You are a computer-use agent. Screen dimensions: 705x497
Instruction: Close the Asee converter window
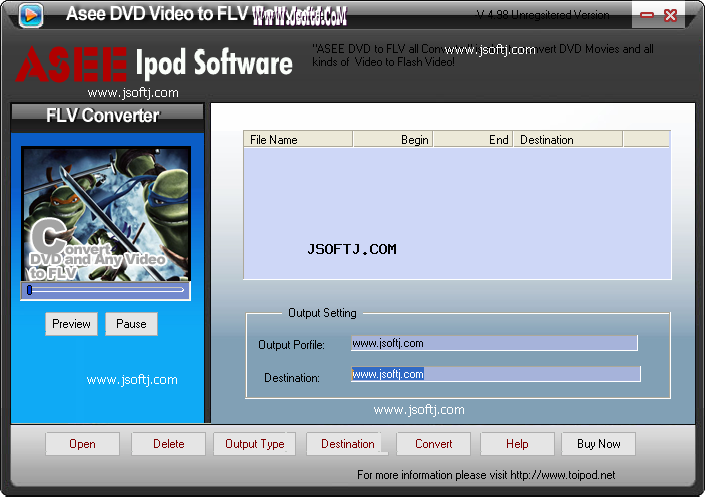[x=670, y=15]
